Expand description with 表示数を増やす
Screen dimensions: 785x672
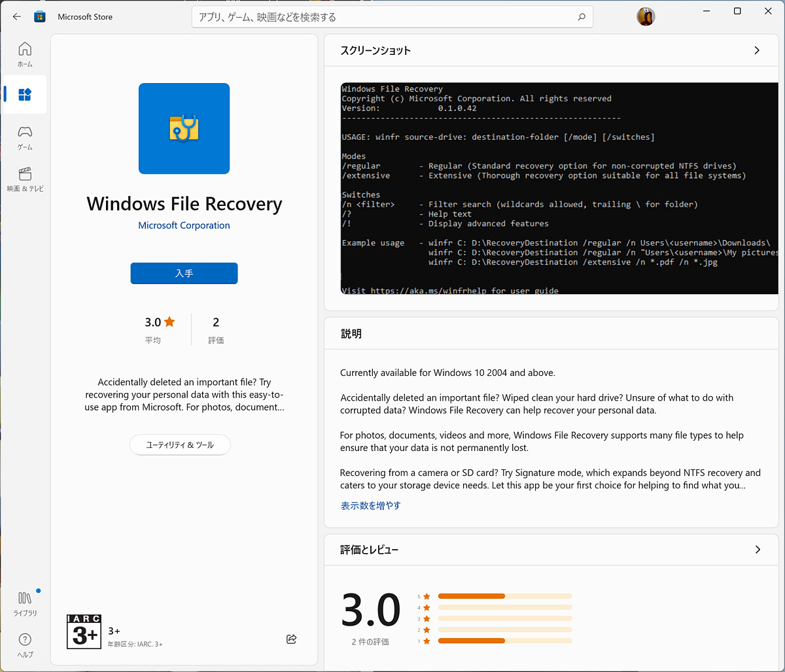[x=370, y=505]
